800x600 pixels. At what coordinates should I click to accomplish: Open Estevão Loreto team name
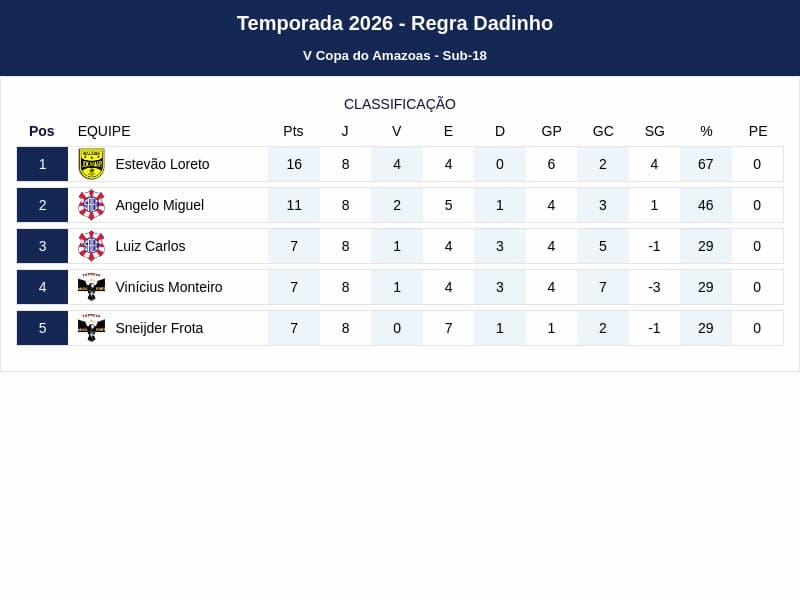[x=162, y=164]
